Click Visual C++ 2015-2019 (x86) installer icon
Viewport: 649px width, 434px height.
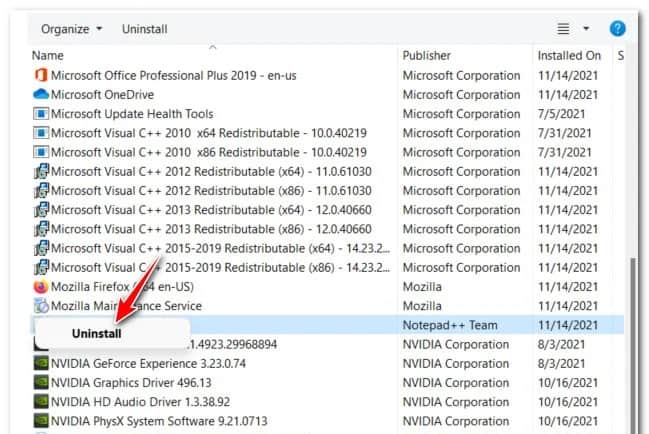point(41,267)
